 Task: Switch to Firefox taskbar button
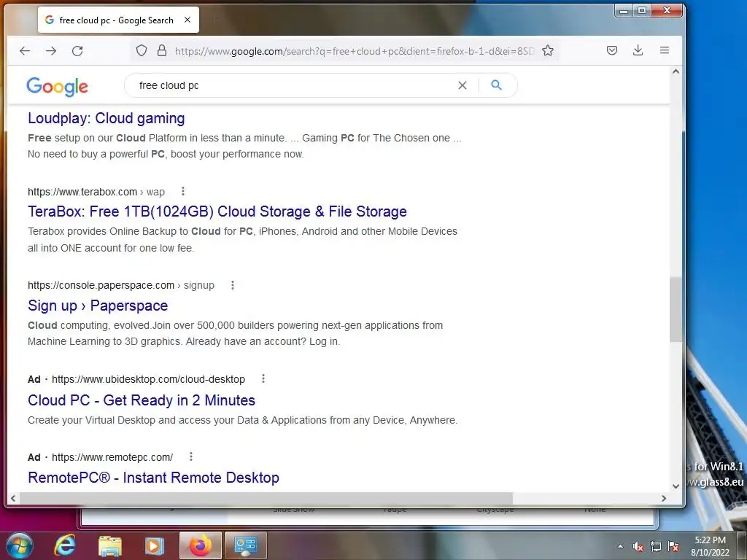pos(201,545)
